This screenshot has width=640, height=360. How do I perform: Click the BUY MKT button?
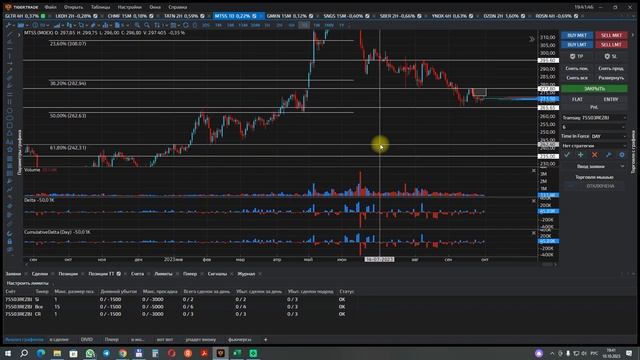[x=577, y=36]
